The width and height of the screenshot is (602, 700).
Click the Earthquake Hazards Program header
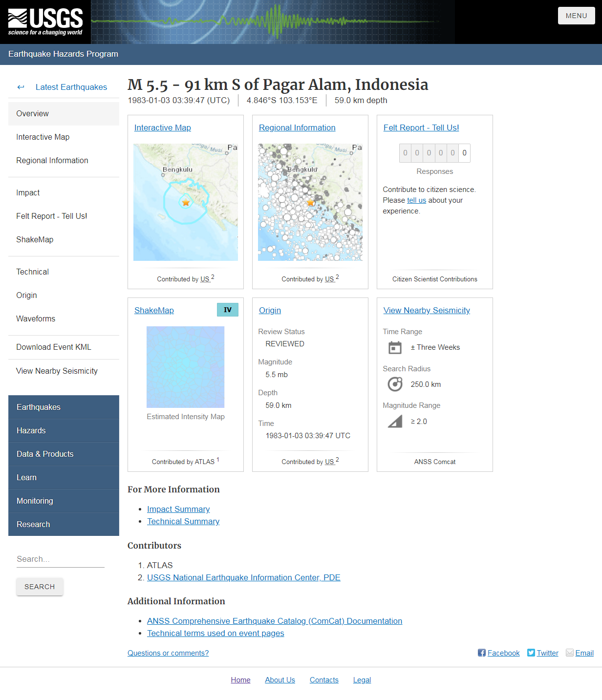63,54
